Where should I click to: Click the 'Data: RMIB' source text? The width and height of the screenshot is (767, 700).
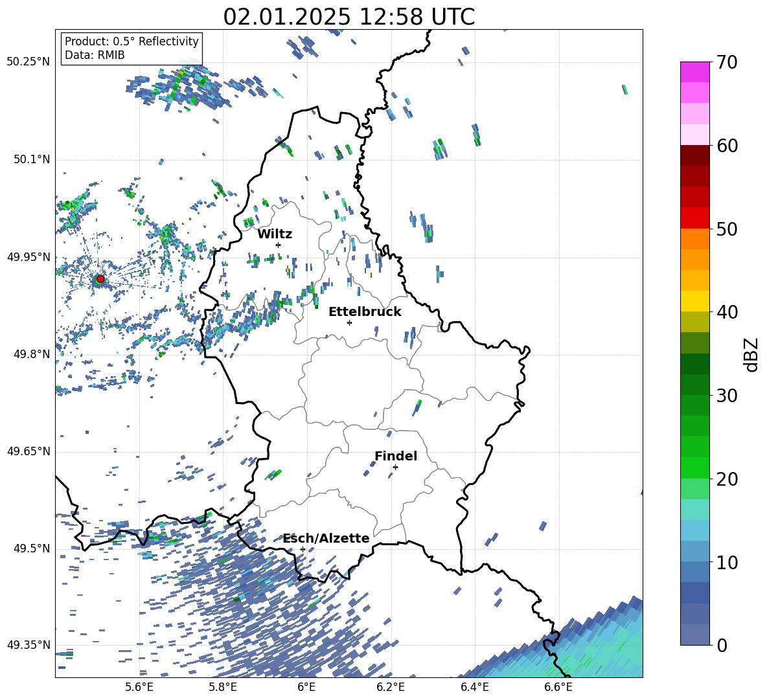point(95,55)
